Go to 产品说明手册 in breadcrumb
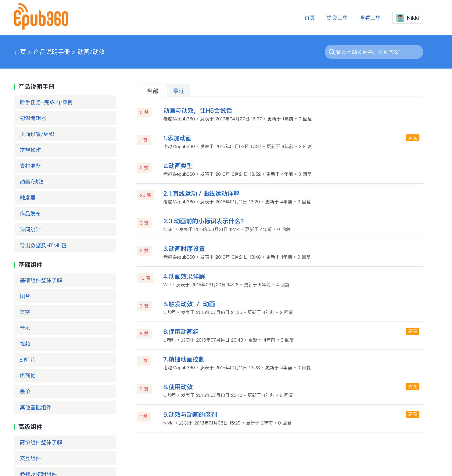This screenshot has width=452, height=476. [x=52, y=52]
